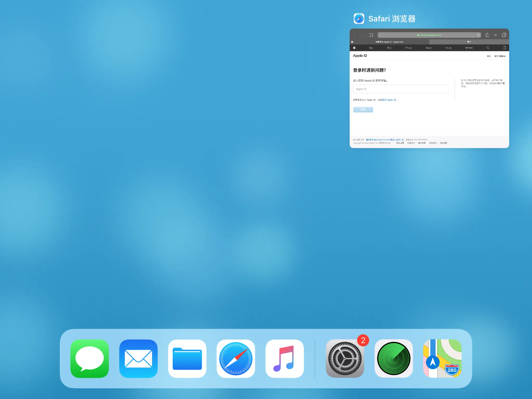Select the 'Apple ID - Apple (CN)' tab
532x399 pixels.
click(389, 42)
